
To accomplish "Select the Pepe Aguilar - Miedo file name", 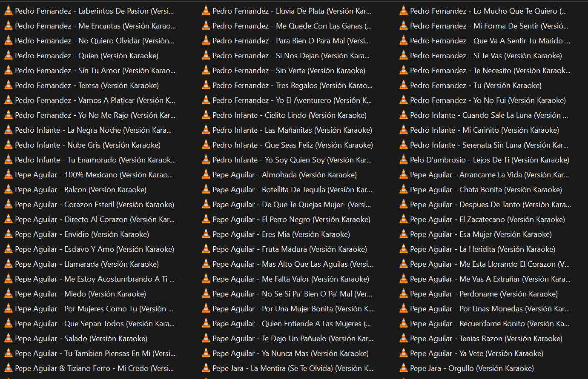I will click(80, 294).
